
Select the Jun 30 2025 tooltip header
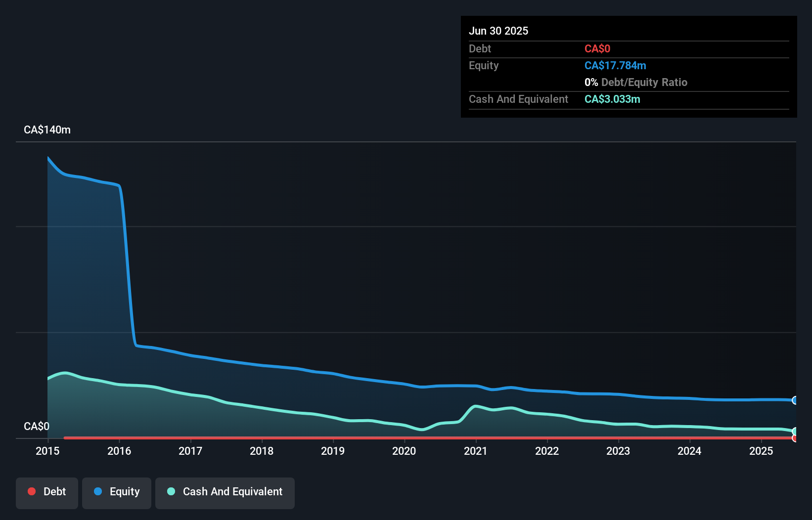tap(498, 31)
